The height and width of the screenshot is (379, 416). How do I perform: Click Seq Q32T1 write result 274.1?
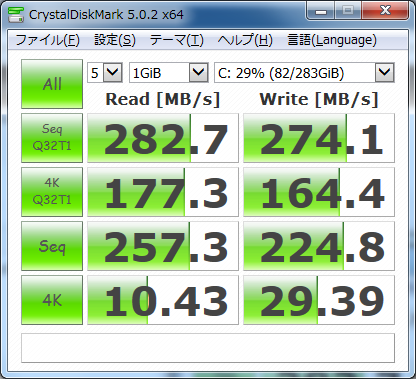tap(319, 138)
